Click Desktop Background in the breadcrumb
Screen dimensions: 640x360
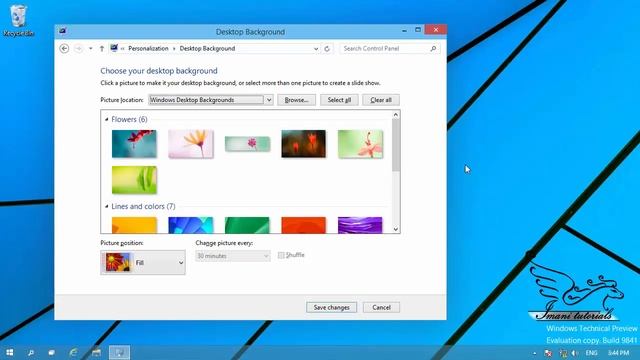pyautogui.click(x=207, y=48)
